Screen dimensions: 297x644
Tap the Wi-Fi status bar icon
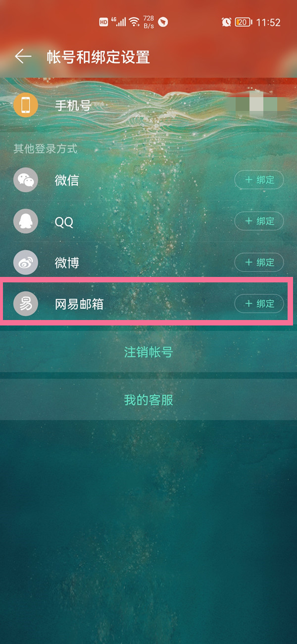click(134, 22)
